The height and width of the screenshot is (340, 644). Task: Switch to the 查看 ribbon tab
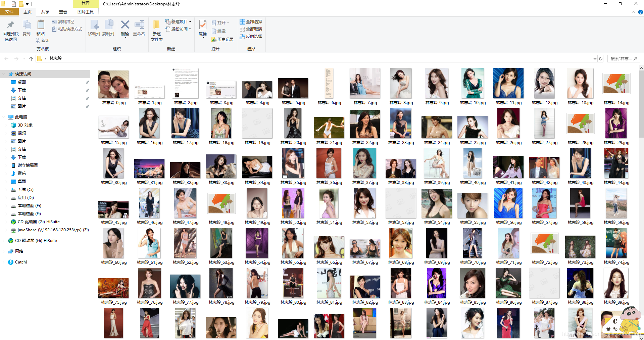(x=63, y=12)
